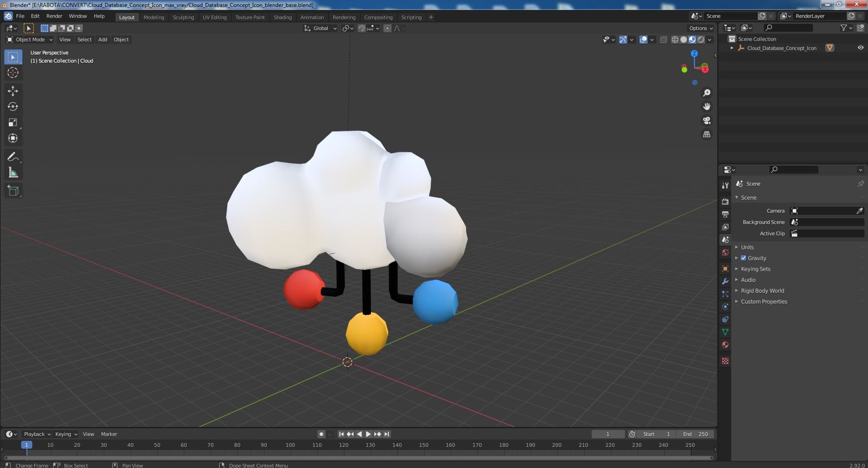Open the File menu
Screen dimensions: 868x468
click(20, 16)
